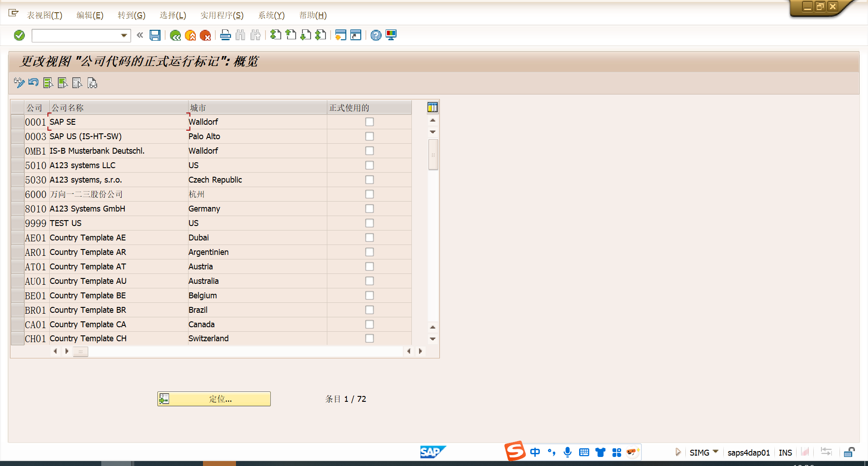Click the table vertical scrollbar thumb
Image resolution: width=868 pixels, height=466 pixels.
point(433,155)
